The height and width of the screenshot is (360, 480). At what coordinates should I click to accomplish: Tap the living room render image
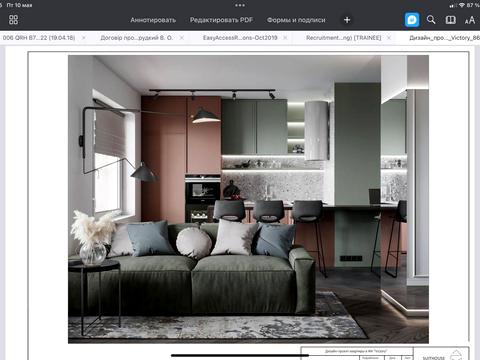coord(248,199)
